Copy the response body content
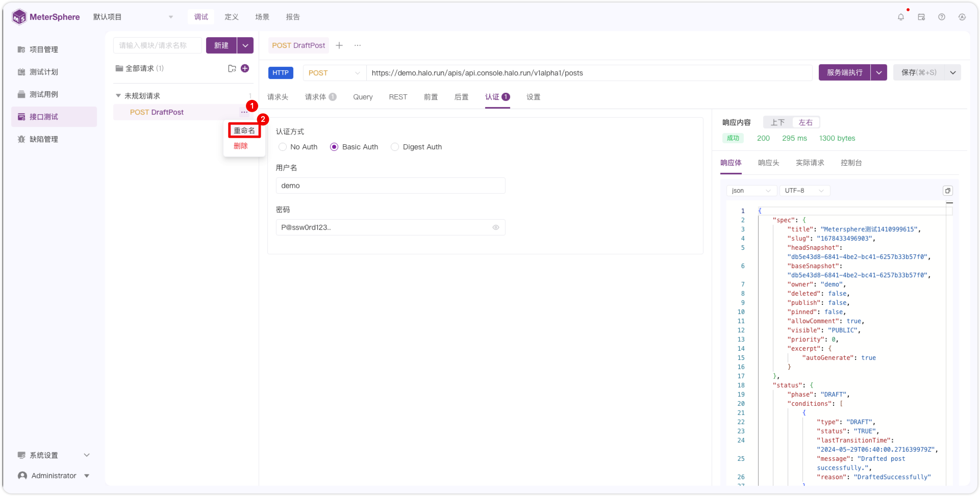980x496 pixels. 948,191
